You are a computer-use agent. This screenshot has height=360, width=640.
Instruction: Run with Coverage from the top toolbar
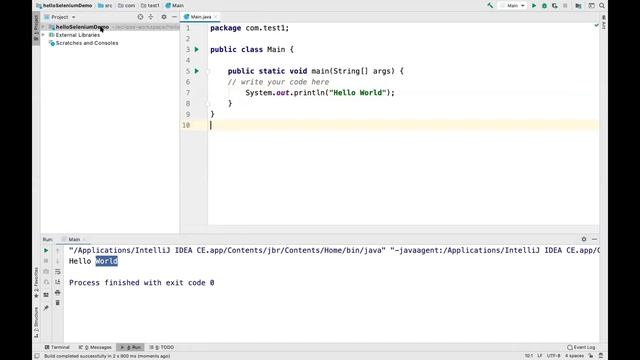pyautogui.click(x=555, y=6)
